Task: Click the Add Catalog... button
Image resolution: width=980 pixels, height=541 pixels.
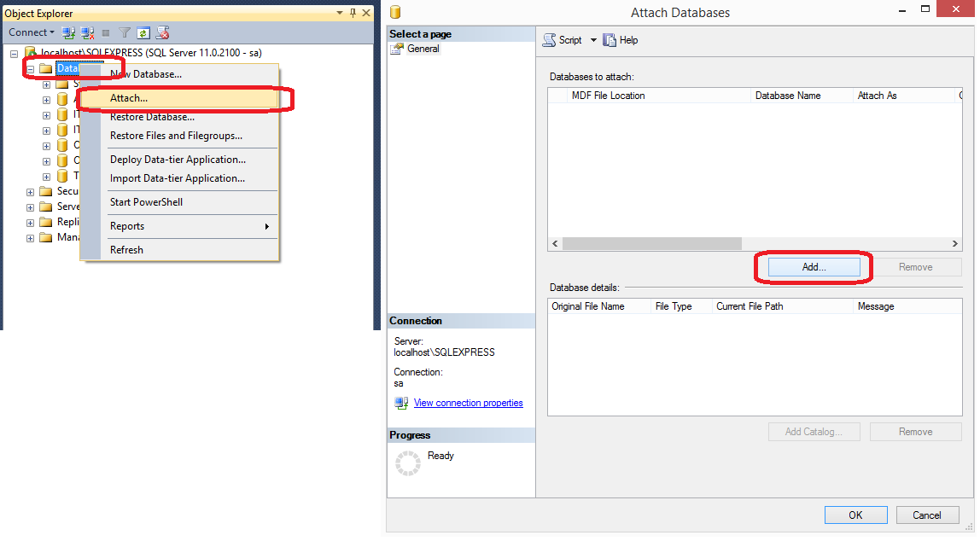Action: [x=814, y=432]
